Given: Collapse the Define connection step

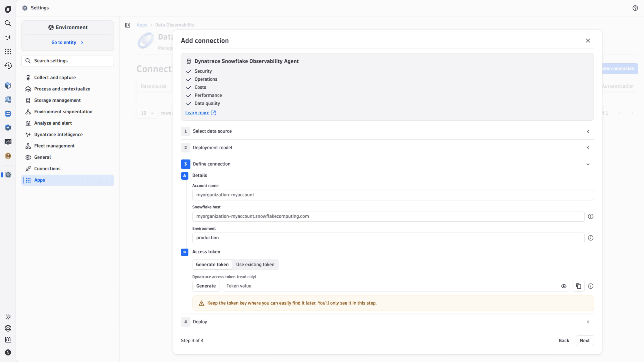Looking at the screenshot, I should click(x=387, y=164).
